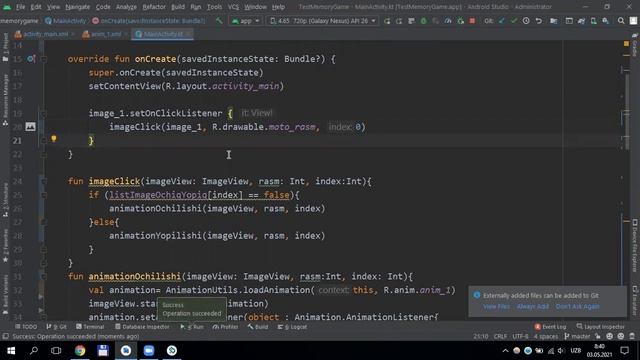The height and width of the screenshot is (360, 640).
Task: Click the first smiley face icon in status bar
Action: tap(609, 336)
